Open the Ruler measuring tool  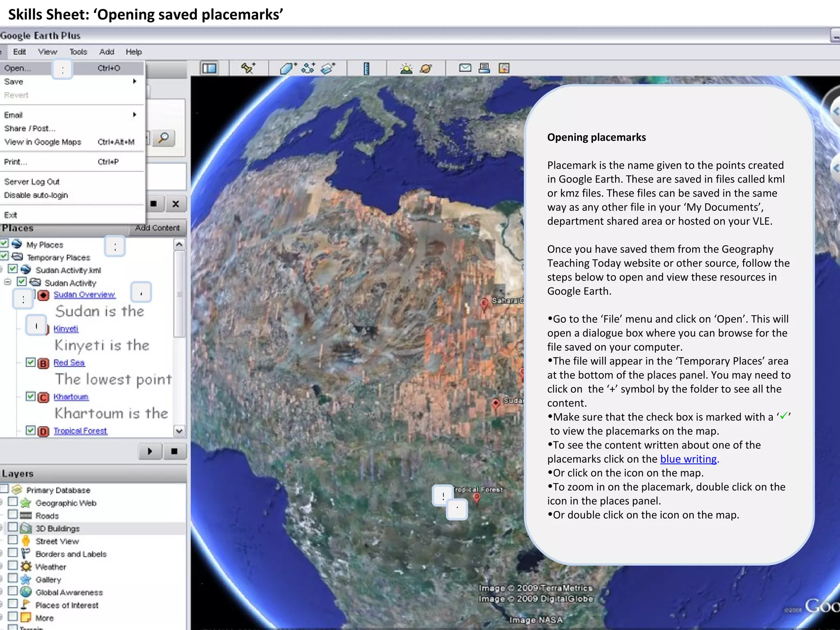click(x=366, y=68)
